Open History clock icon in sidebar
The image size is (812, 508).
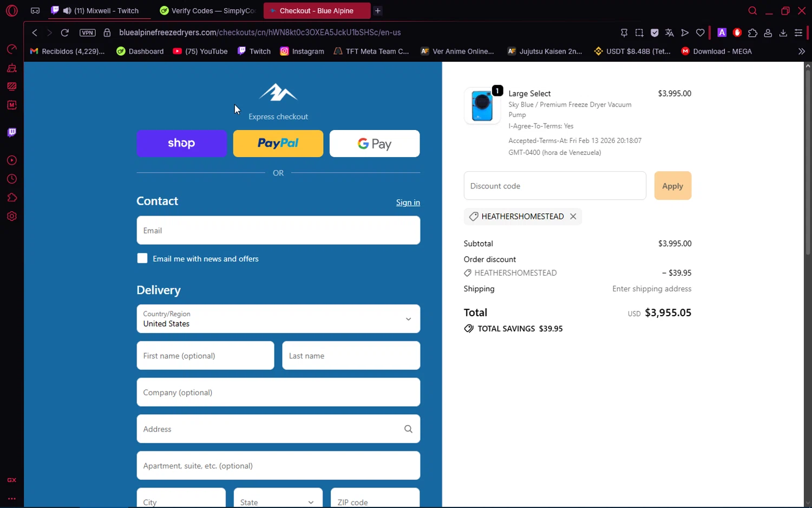click(x=12, y=179)
